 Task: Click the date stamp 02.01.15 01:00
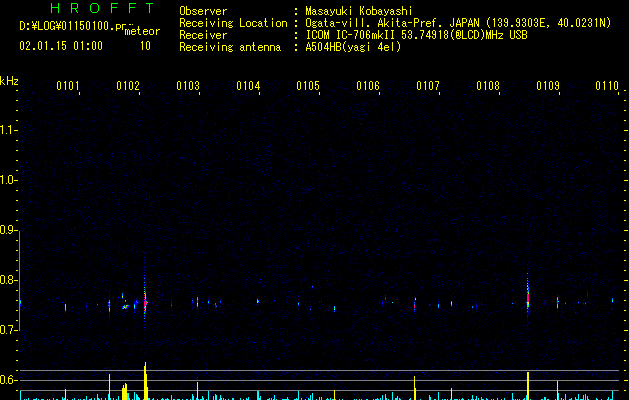point(61,45)
